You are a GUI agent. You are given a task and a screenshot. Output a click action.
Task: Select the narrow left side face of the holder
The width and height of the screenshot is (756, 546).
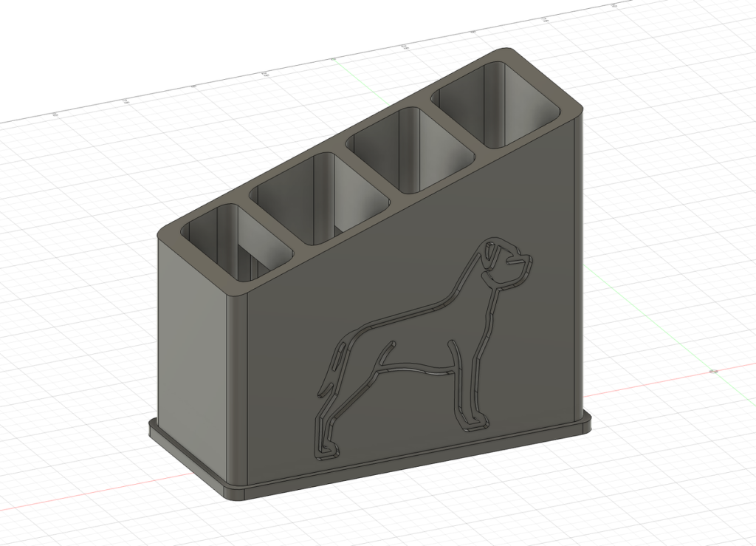pyautogui.click(x=193, y=357)
